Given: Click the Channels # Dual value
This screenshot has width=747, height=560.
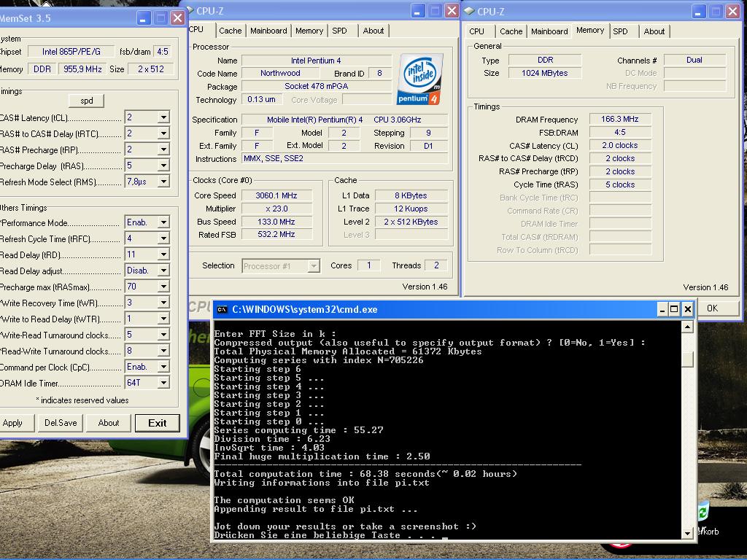Looking at the screenshot, I should pos(694,60).
